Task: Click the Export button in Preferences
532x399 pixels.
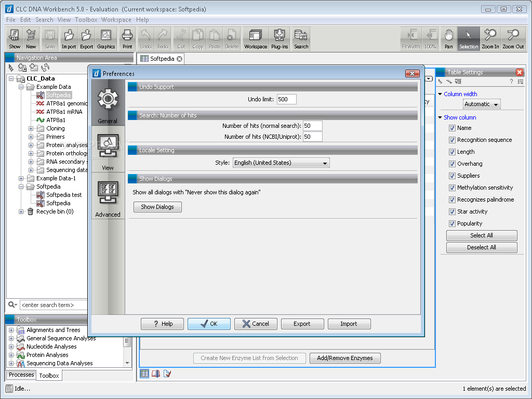Action: coord(302,324)
